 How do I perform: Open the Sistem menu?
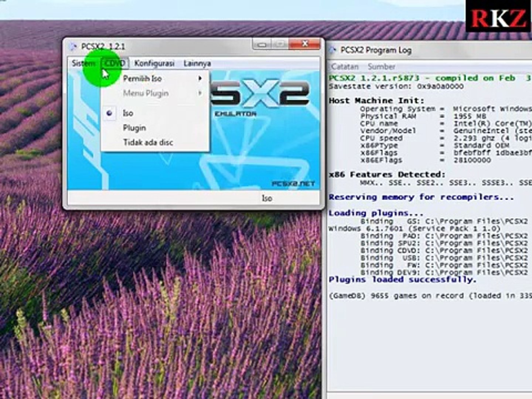click(83, 63)
